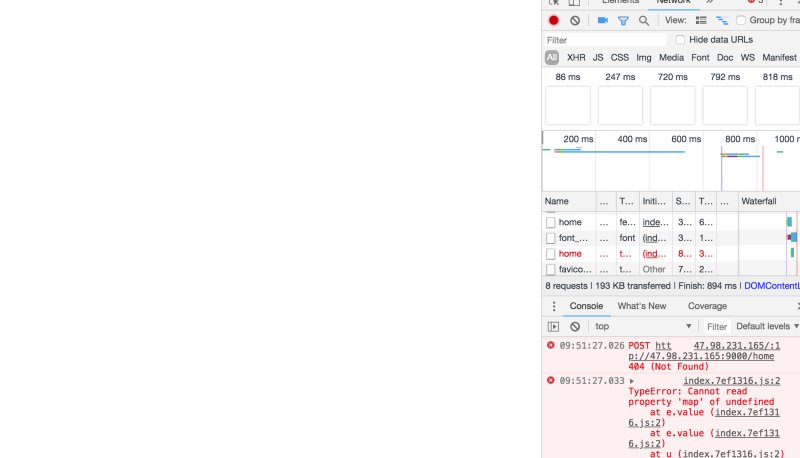Select the 86 ms screenshot thumbnail
Image resolution: width=800 pixels, height=458 pixels.
click(568, 105)
